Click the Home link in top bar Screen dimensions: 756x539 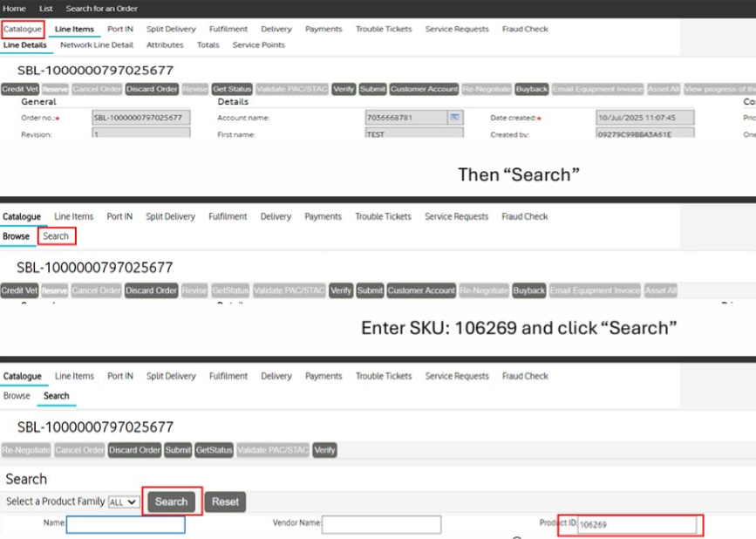point(14,9)
